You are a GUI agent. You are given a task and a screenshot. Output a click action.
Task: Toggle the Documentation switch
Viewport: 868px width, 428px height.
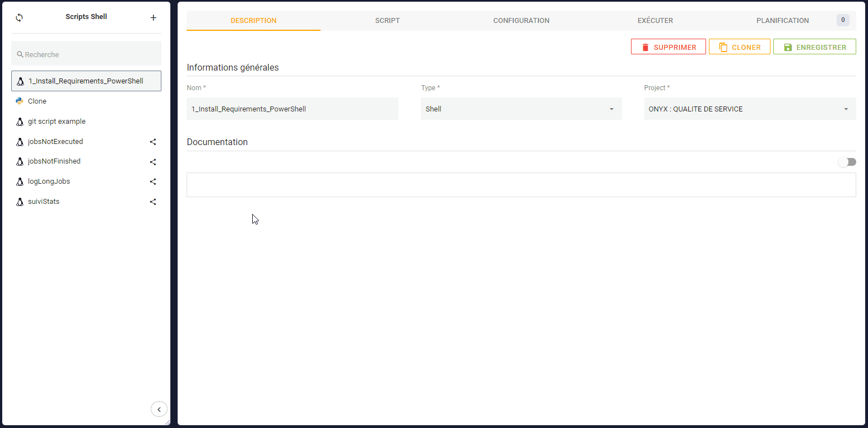coord(847,162)
